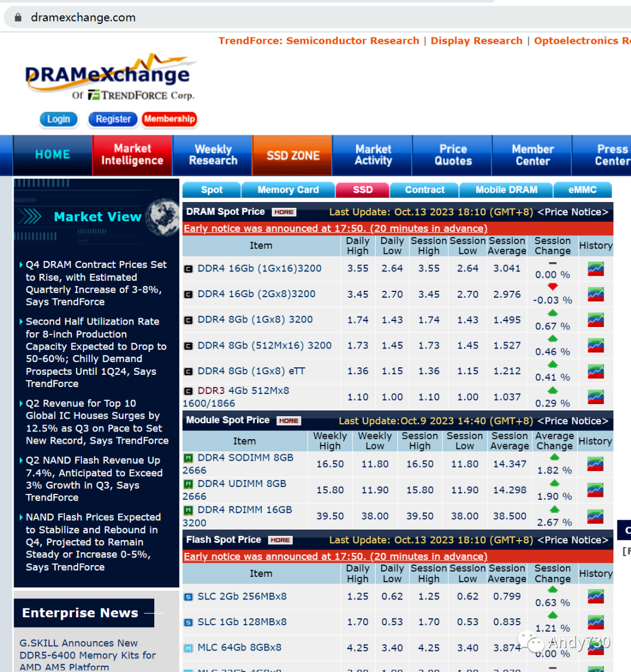Image resolution: width=631 pixels, height=672 pixels.
Task: Read Q2 Revenue for Top 10 IC Houses article
Action: click(x=97, y=422)
